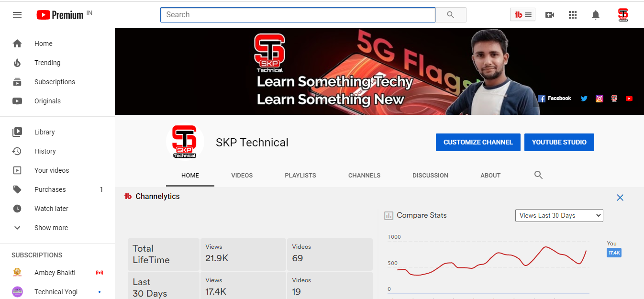Click the YouTube Premium logo
Screen dimensions: 644x299
point(60,15)
